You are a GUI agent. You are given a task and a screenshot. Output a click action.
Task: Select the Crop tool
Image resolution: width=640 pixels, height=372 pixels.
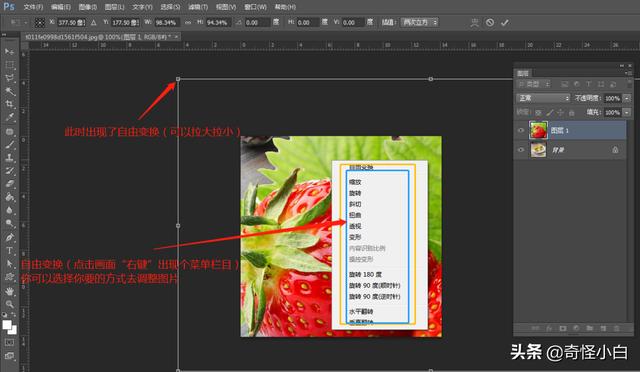[9, 104]
